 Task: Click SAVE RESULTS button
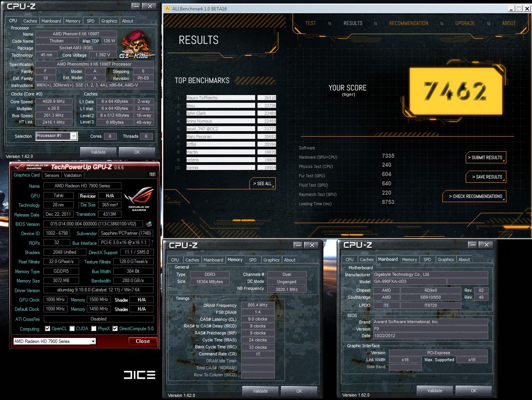[x=486, y=177]
